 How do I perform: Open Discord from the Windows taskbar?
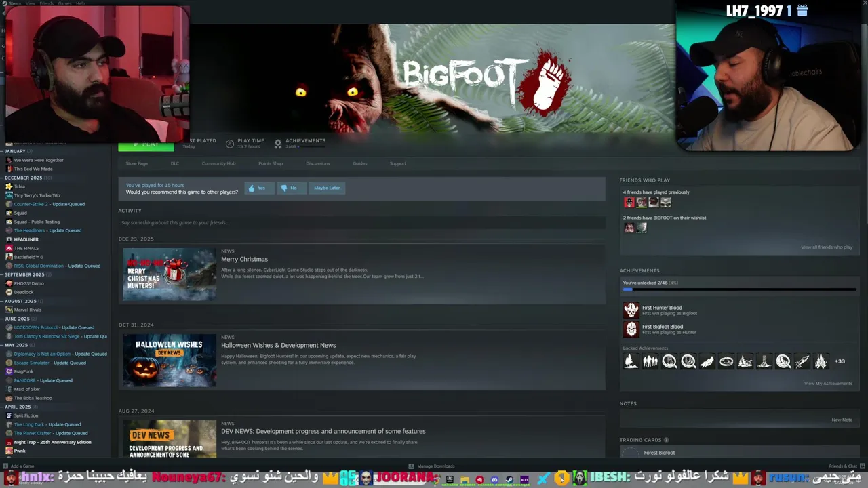pyautogui.click(x=494, y=480)
